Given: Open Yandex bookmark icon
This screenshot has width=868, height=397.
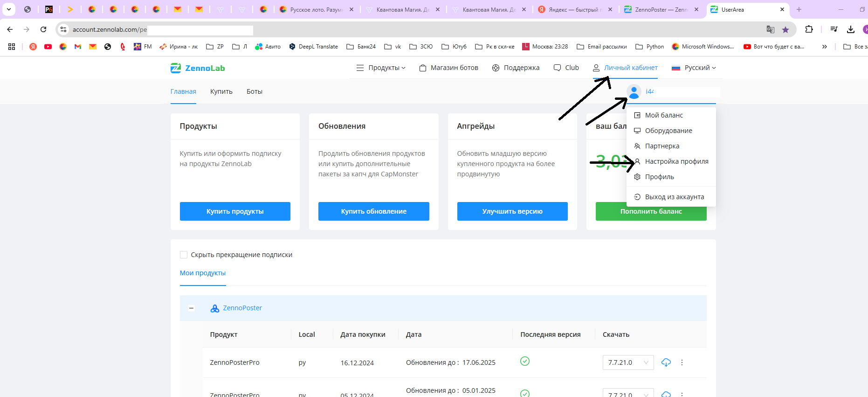Looking at the screenshot, I should click(x=33, y=47).
